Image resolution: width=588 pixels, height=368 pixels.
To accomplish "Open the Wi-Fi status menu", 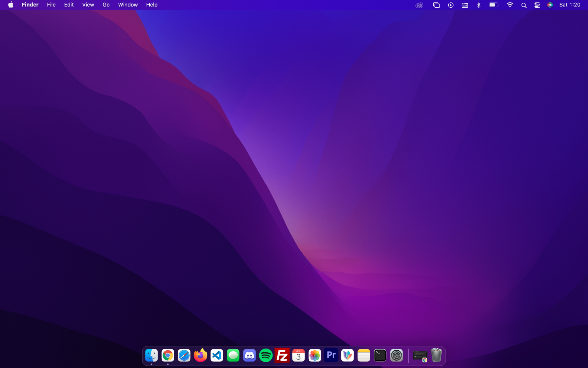I will point(510,5).
